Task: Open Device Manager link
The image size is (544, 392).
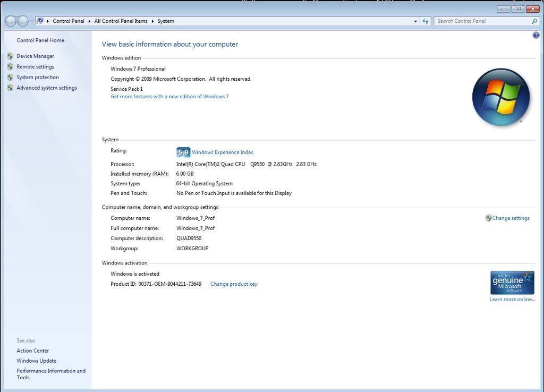Action: tap(36, 56)
